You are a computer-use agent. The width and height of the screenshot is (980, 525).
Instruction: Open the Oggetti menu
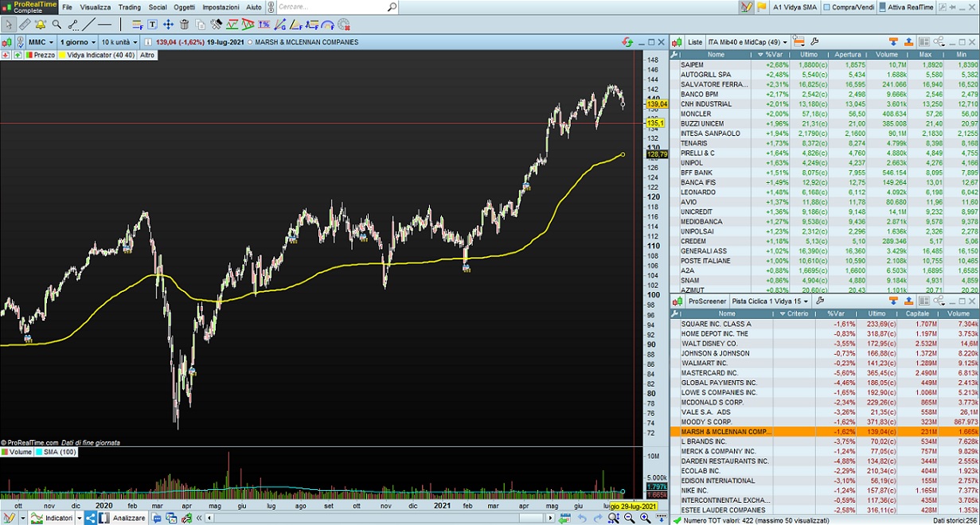coord(185,7)
